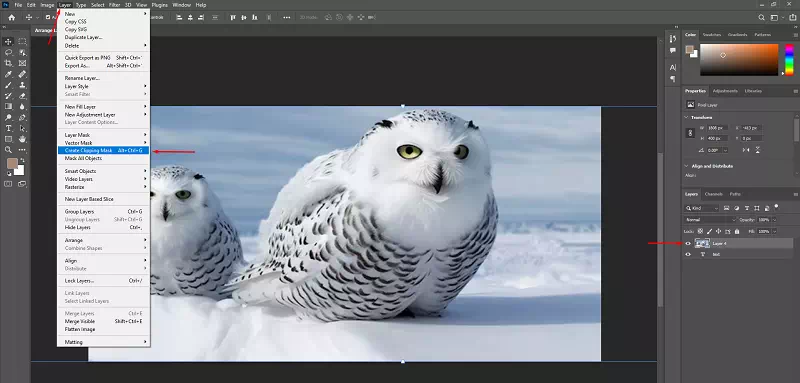Collapse the Transform section in Properties

686,117
